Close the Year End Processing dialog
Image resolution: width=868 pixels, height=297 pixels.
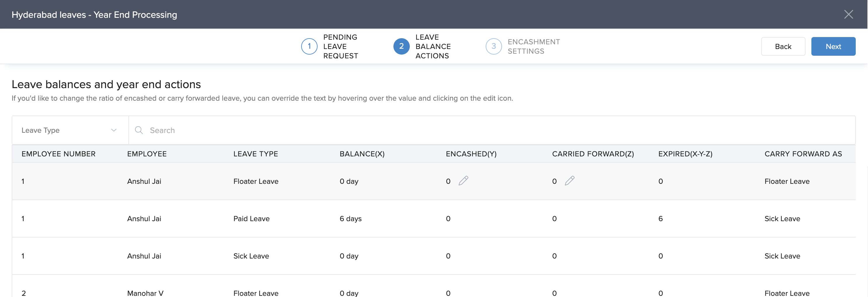pyautogui.click(x=848, y=15)
